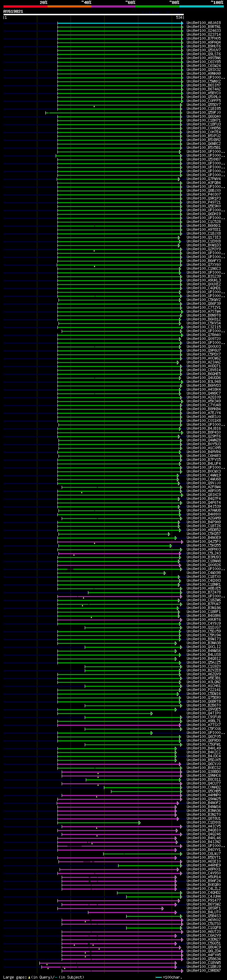Click the purple ~60% identity legend segment
The width and height of the screenshot is (227, 980).
point(113,6)
